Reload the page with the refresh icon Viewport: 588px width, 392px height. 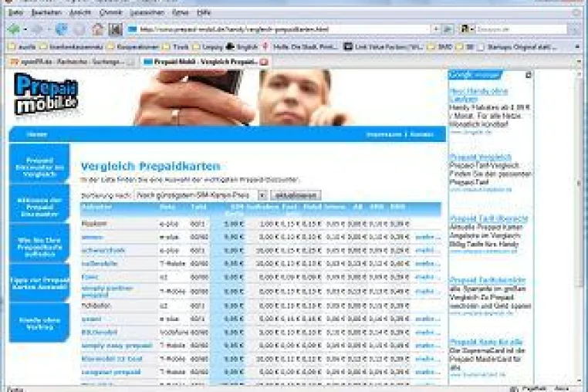pos(61,29)
